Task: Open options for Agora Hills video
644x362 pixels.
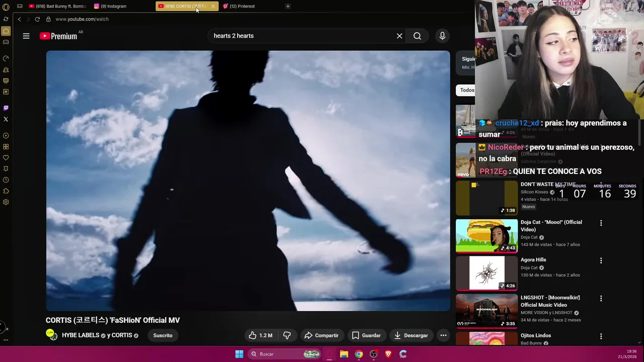Action: (x=601, y=260)
